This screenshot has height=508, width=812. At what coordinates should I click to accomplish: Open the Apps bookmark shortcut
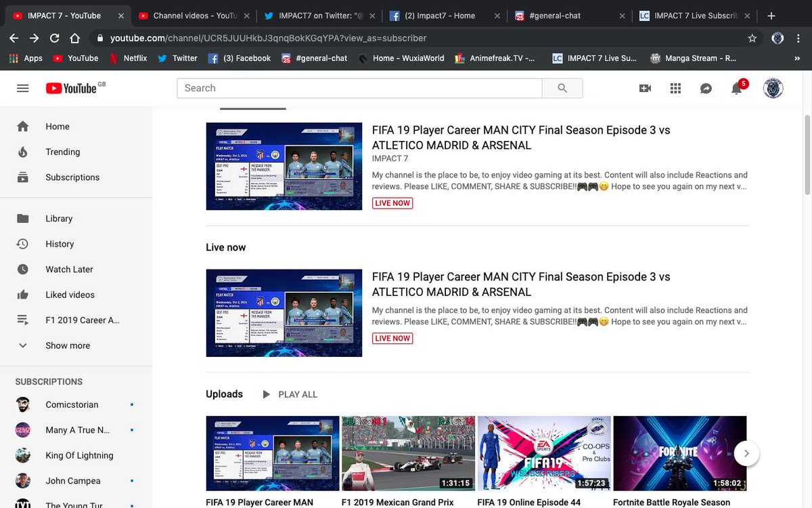(26, 58)
